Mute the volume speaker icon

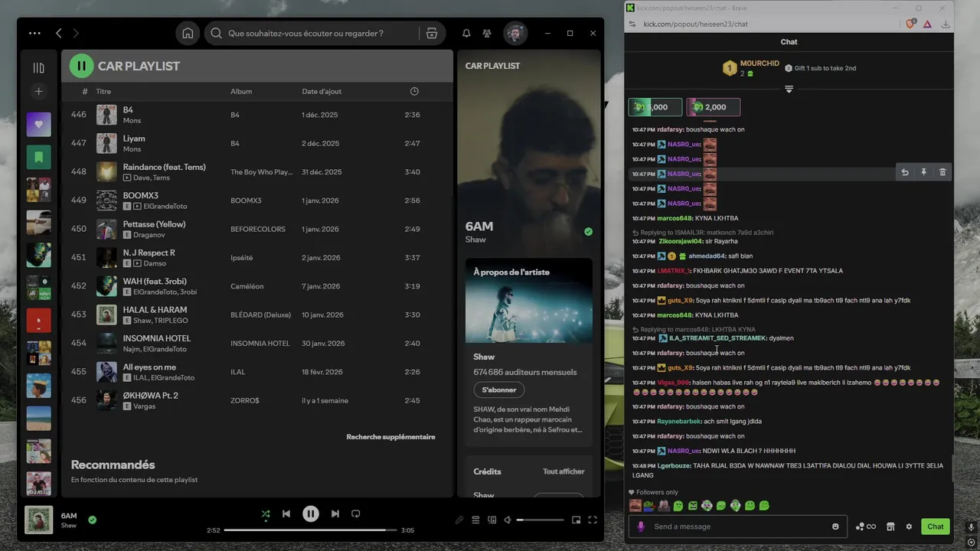tap(508, 520)
